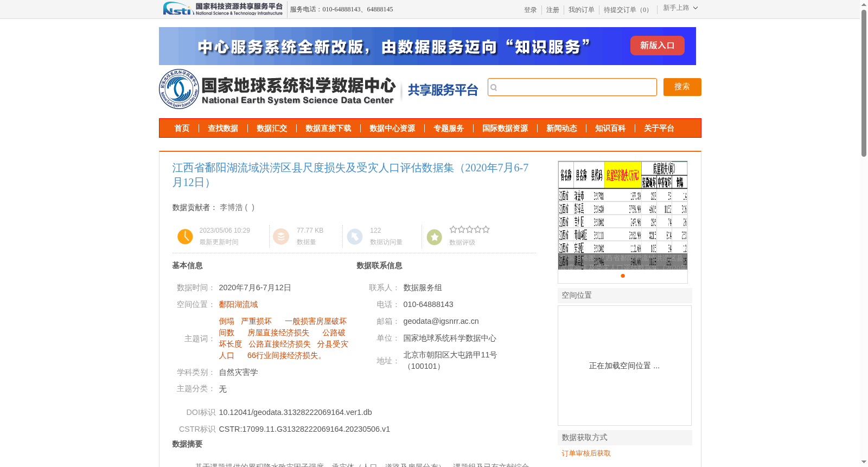Open the 新闻动态 menu item
The image size is (868, 467).
click(x=561, y=129)
